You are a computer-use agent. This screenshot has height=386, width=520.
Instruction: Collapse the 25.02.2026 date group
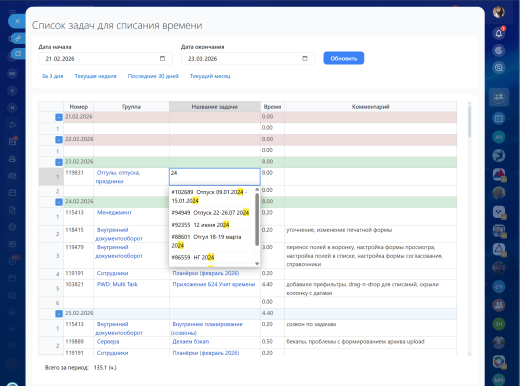tap(59, 314)
